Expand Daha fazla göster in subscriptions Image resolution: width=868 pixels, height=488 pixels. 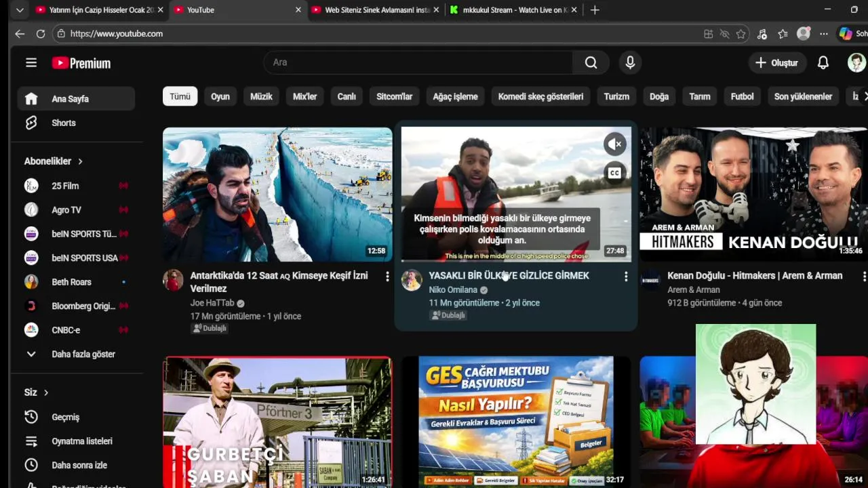[x=76, y=354]
